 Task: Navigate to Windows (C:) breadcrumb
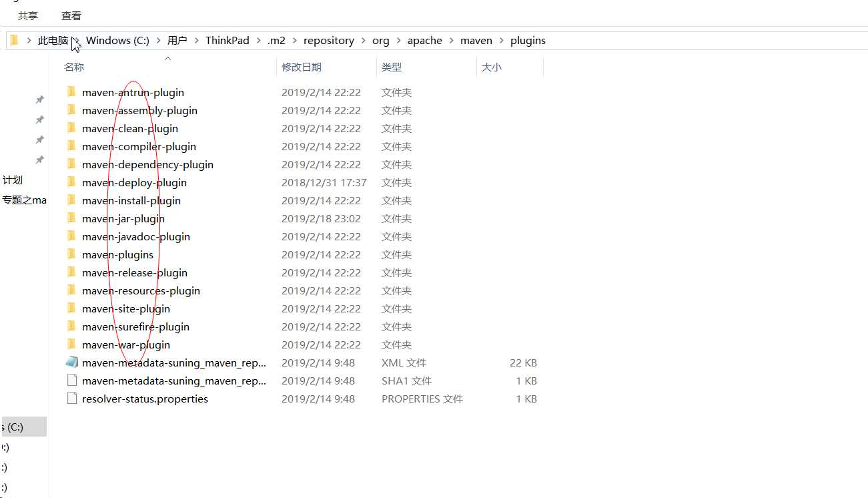(x=117, y=41)
